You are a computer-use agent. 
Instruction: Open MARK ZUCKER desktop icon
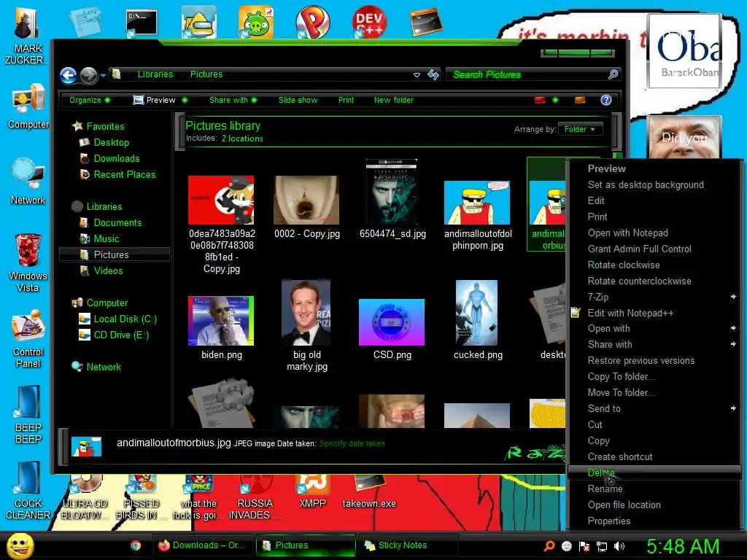[27, 36]
